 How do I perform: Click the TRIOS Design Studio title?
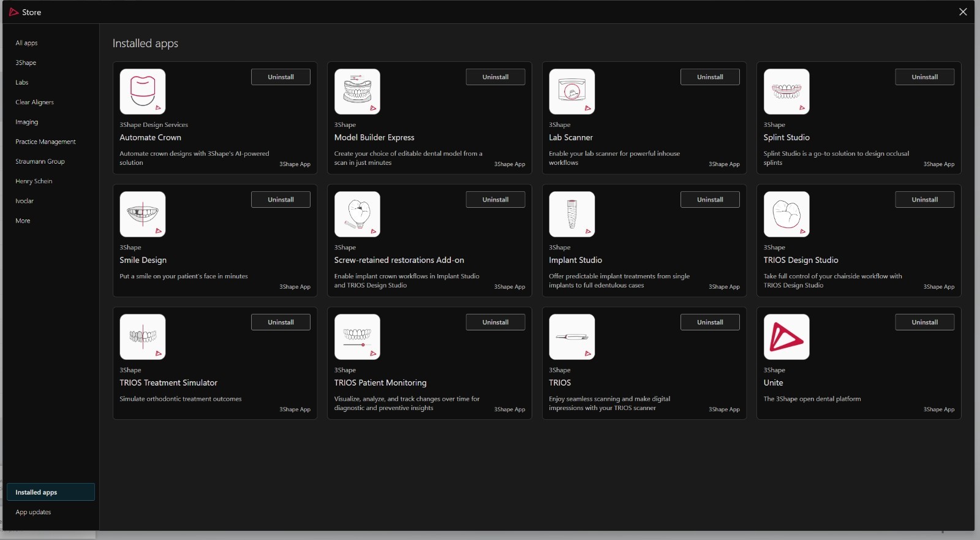tap(801, 260)
